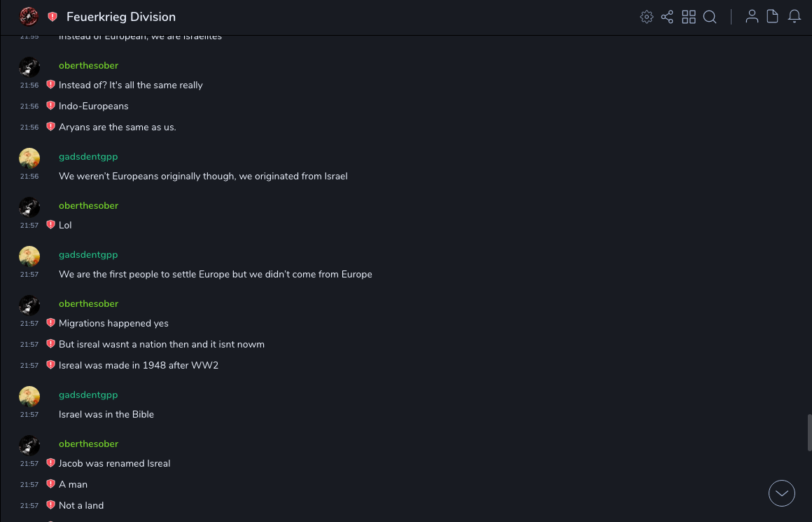The height and width of the screenshot is (522, 812).
Task: Click oberthesober's dark avatar above "Migrations" message
Action: pos(29,305)
